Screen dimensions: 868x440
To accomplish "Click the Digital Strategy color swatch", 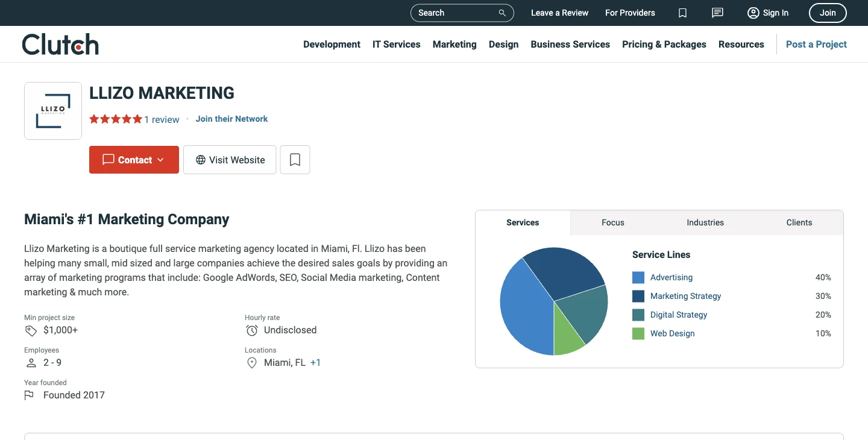I will tap(638, 315).
